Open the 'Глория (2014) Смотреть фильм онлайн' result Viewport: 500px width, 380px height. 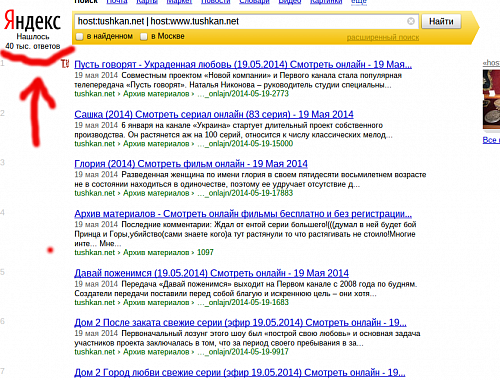[191, 164]
